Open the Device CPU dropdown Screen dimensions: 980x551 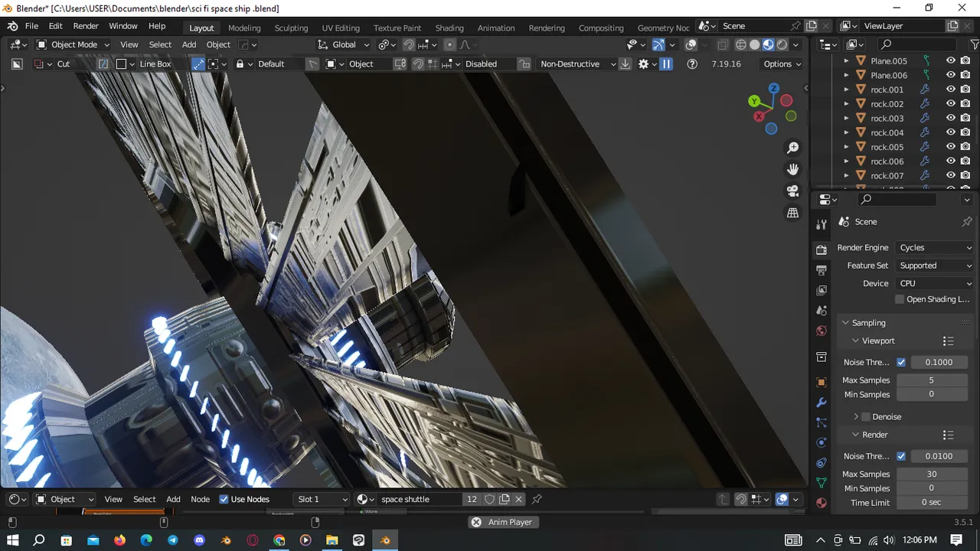935,283
